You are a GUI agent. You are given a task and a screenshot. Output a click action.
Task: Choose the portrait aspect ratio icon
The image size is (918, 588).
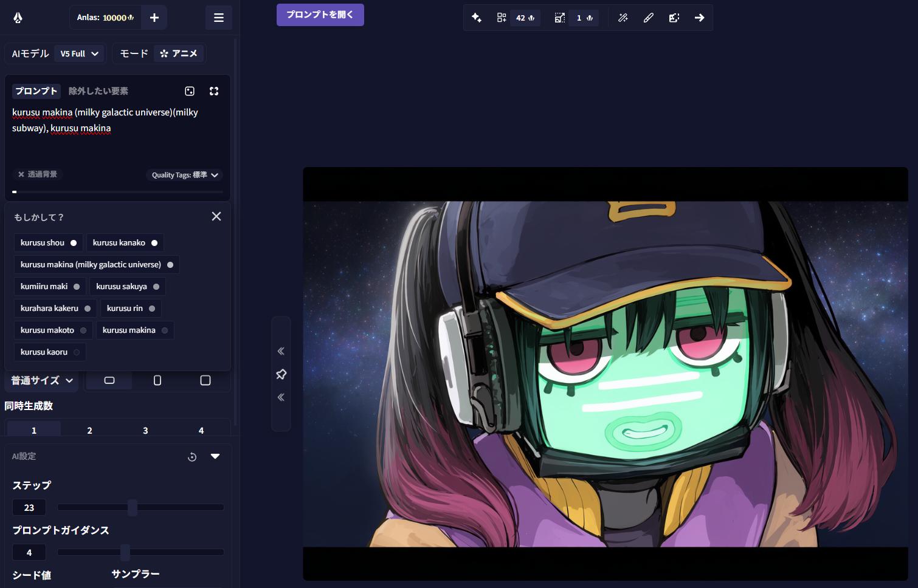pyautogui.click(x=157, y=380)
